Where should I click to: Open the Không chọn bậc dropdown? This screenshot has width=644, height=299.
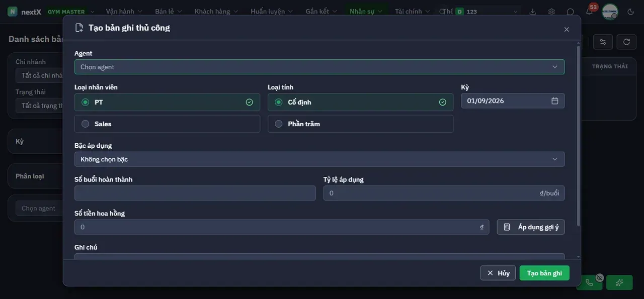[x=319, y=159]
